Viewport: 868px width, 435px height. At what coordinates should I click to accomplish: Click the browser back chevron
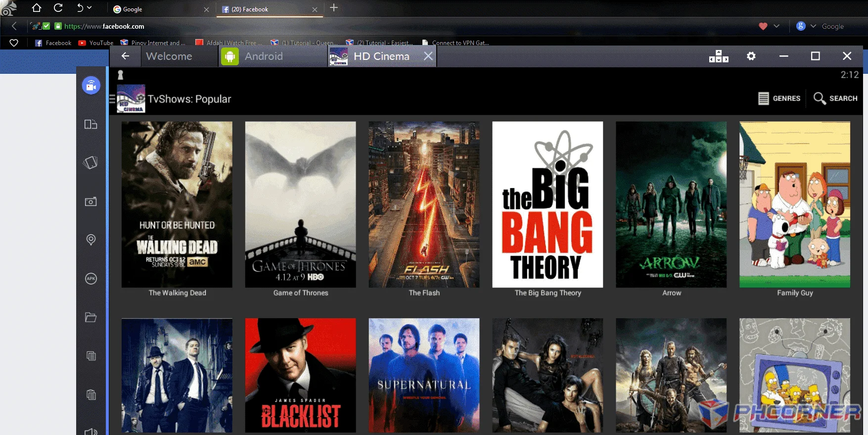click(x=14, y=26)
